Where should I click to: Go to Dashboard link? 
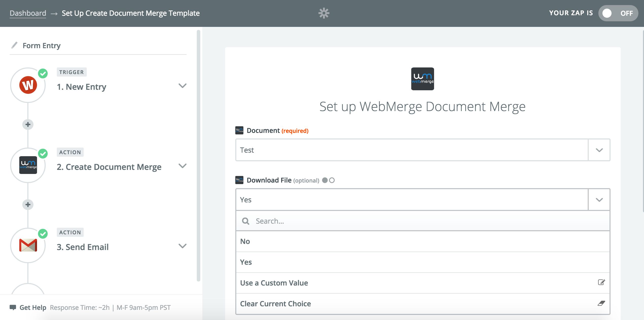[x=28, y=13]
